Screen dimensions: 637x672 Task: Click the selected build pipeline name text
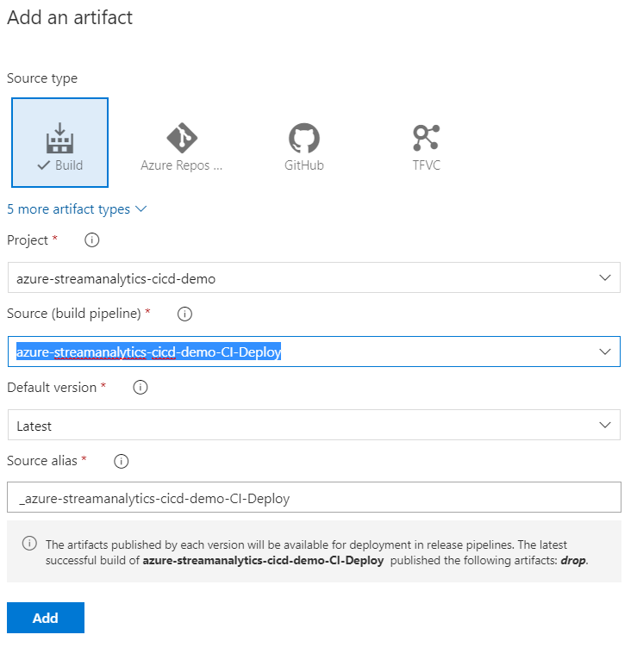[149, 352]
